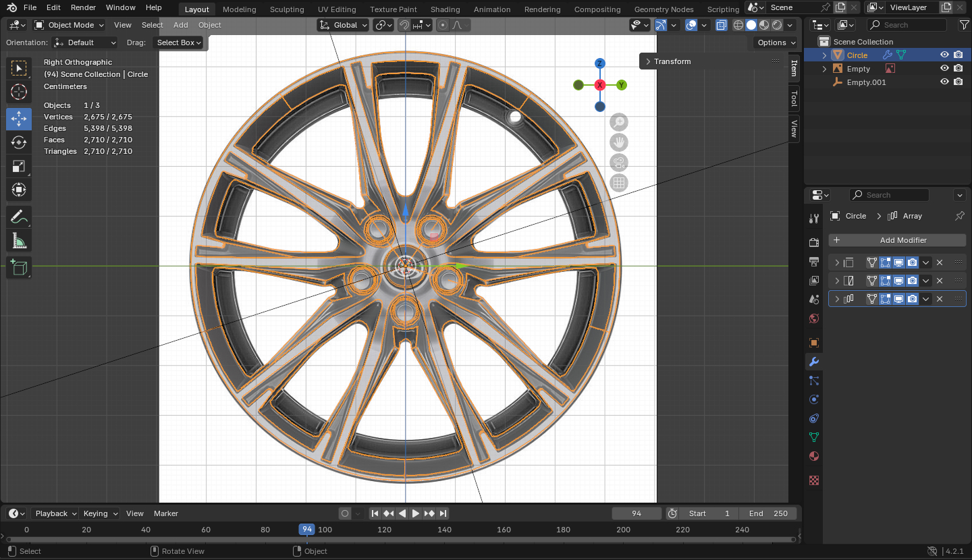Screen dimensions: 972x560
Task: Remove the Array modifier with its X button
Action: tap(940, 299)
